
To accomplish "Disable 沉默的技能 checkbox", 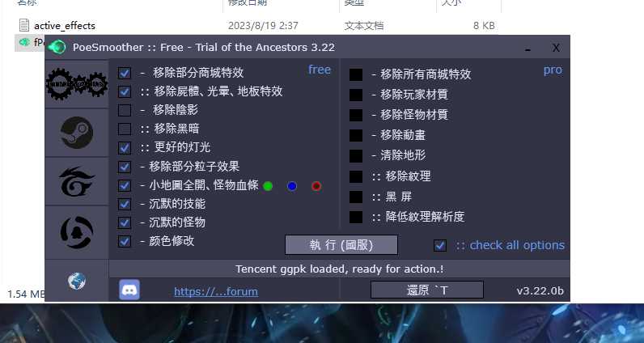I will [125, 204].
